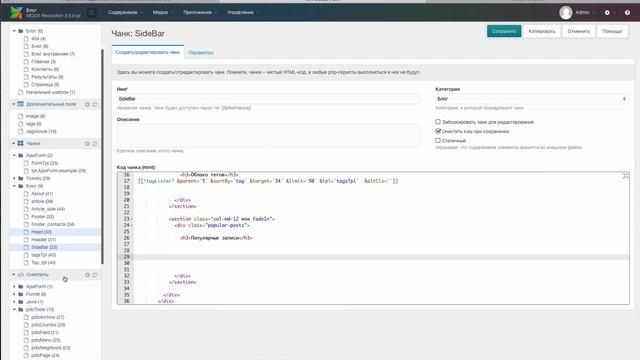Open the Приложения menu

tap(200, 13)
